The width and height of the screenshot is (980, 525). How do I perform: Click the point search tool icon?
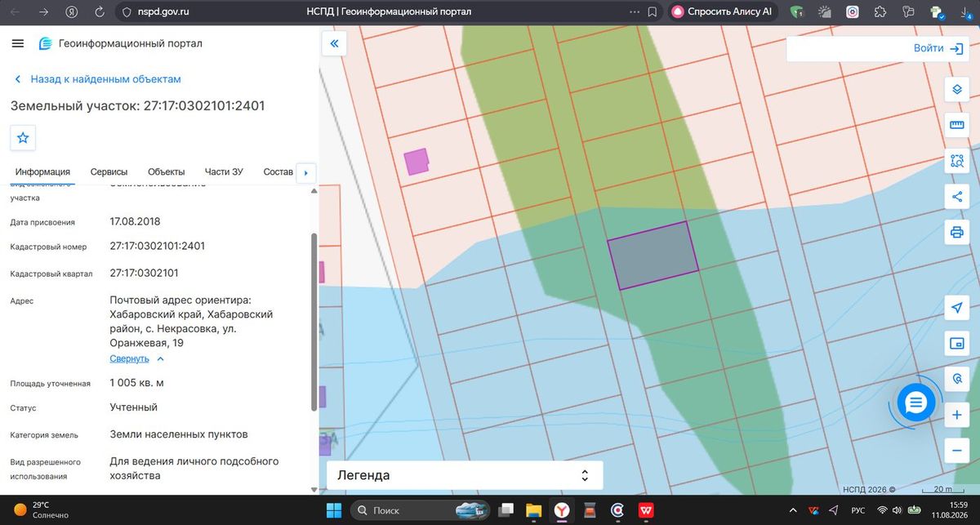pyautogui.click(x=957, y=379)
